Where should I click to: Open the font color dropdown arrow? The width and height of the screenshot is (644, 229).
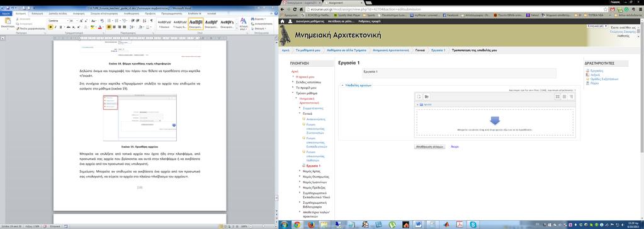[x=103, y=27]
